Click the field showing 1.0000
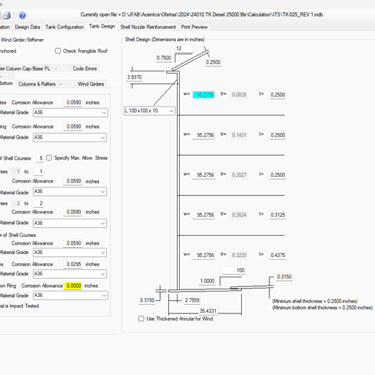 tap(207, 281)
